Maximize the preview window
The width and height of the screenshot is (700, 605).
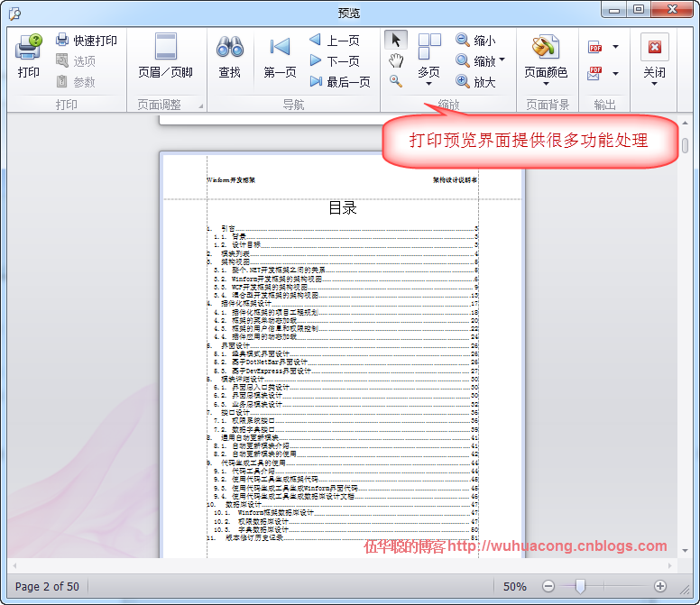(x=639, y=9)
